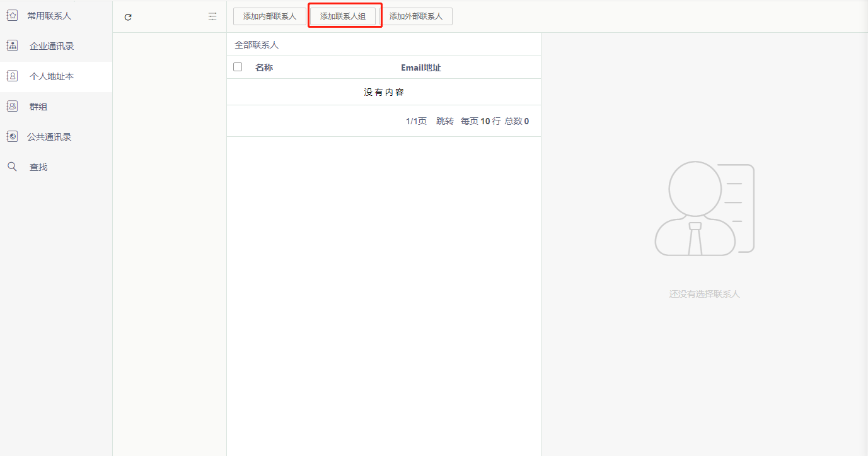Screen dimensions: 868x456
Task: Open the list settings slider icon
Action: point(212,16)
